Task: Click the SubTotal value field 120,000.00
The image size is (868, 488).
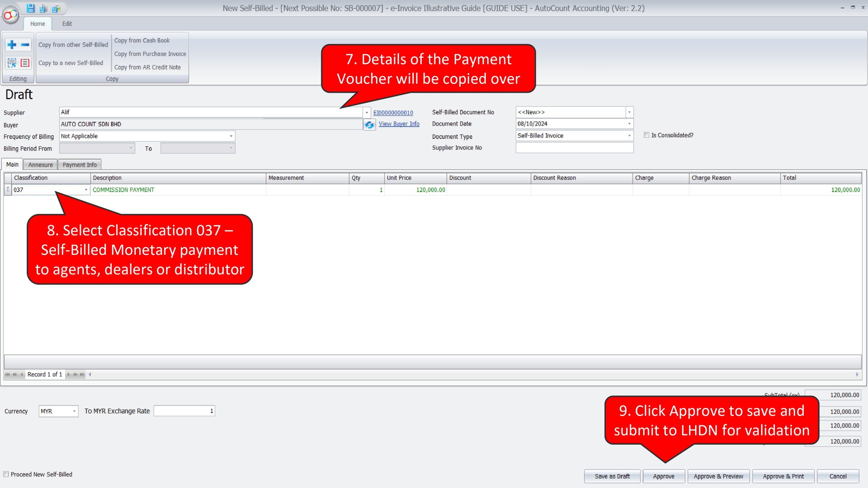Action: [x=833, y=395]
